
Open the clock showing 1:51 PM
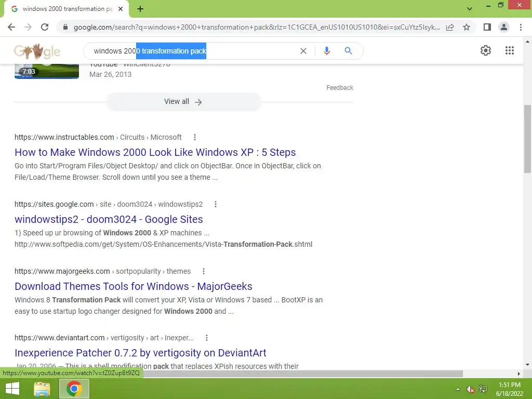(509, 389)
